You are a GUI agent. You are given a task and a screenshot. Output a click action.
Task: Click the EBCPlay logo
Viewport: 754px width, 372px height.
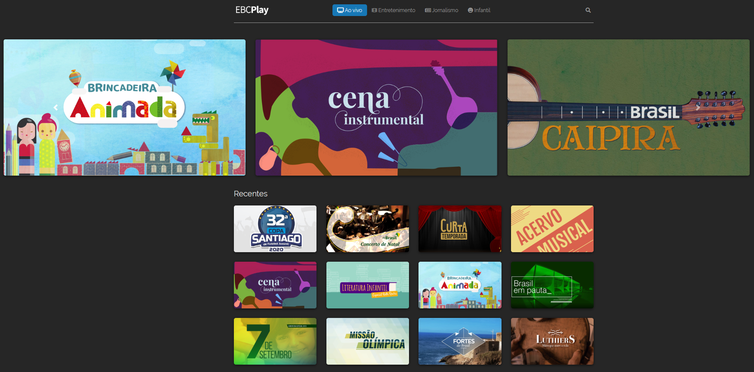(252, 10)
